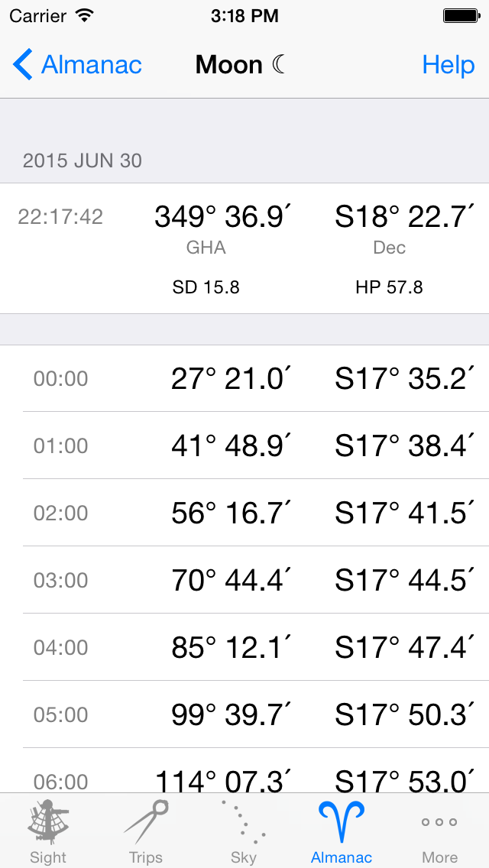Select the 06:00 row at bottom

pos(244,778)
